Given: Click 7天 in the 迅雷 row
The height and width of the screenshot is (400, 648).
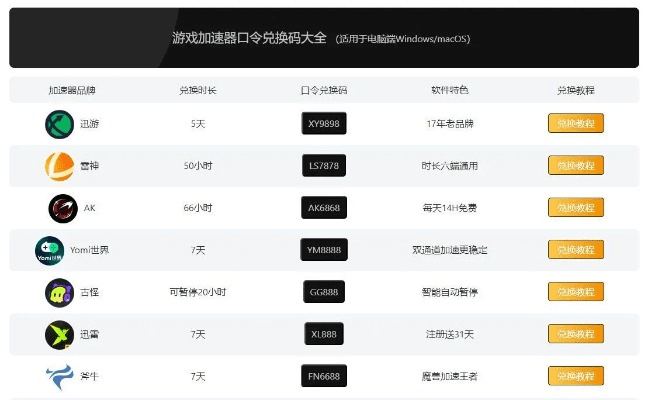Looking at the screenshot, I should [x=198, y=334].
